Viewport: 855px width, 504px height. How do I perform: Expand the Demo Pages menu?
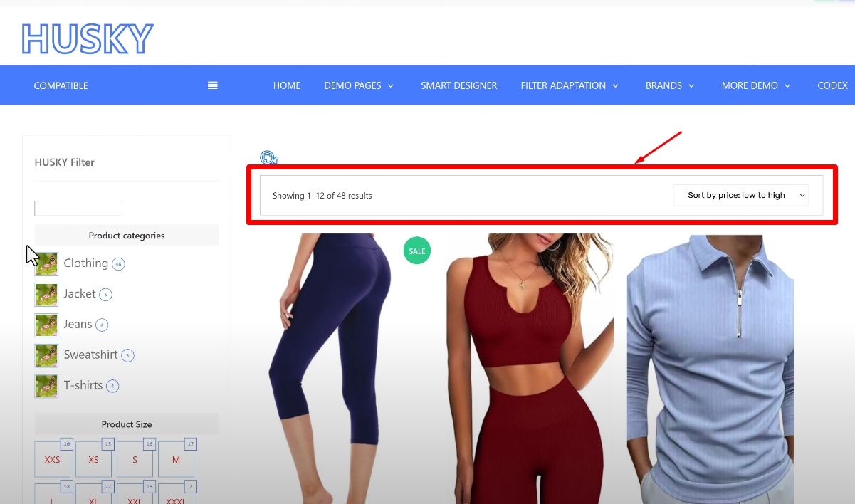359,85
